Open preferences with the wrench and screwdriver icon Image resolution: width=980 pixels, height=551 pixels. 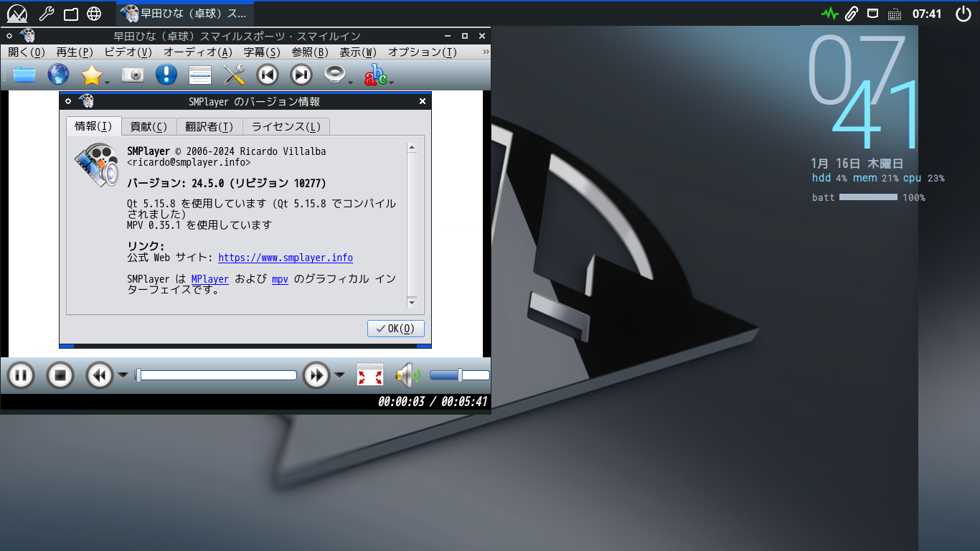tap(234, 75)
